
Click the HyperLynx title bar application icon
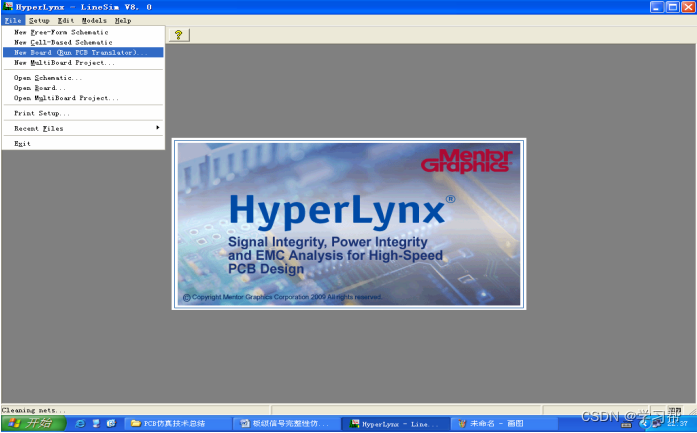pyautogui.click(x=8, y=7)
